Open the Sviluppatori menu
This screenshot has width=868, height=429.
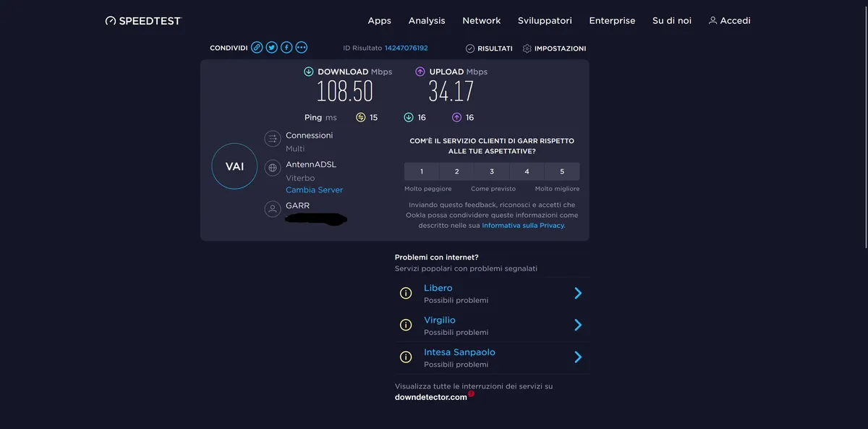click(x=545, y=21)
